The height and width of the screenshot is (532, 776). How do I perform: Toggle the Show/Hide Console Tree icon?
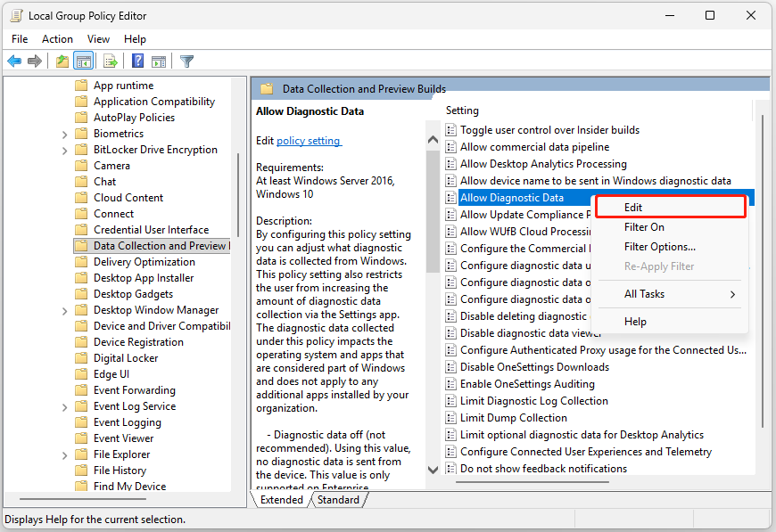83,61
